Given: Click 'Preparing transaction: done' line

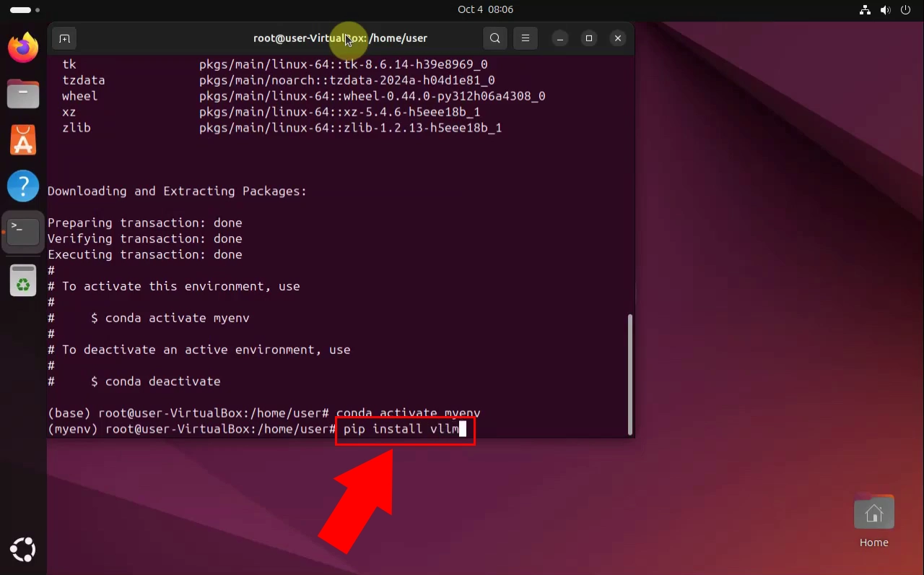Looking at the screenshot, I should tap(145, 223).
